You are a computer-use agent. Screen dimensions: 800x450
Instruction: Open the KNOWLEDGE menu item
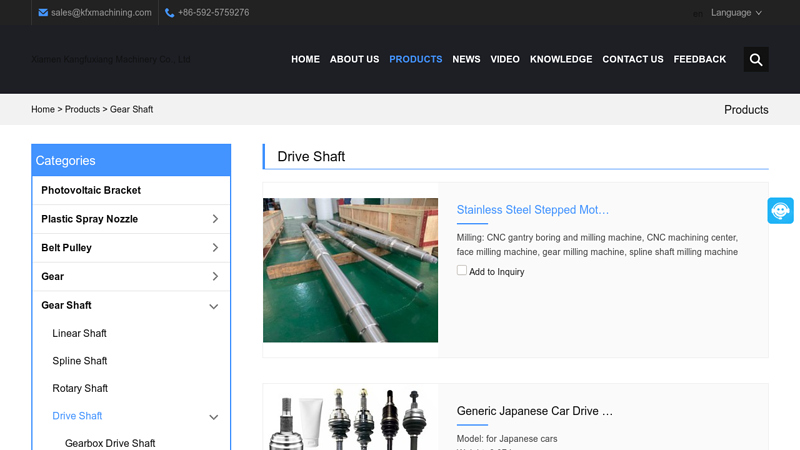[561, 59]
